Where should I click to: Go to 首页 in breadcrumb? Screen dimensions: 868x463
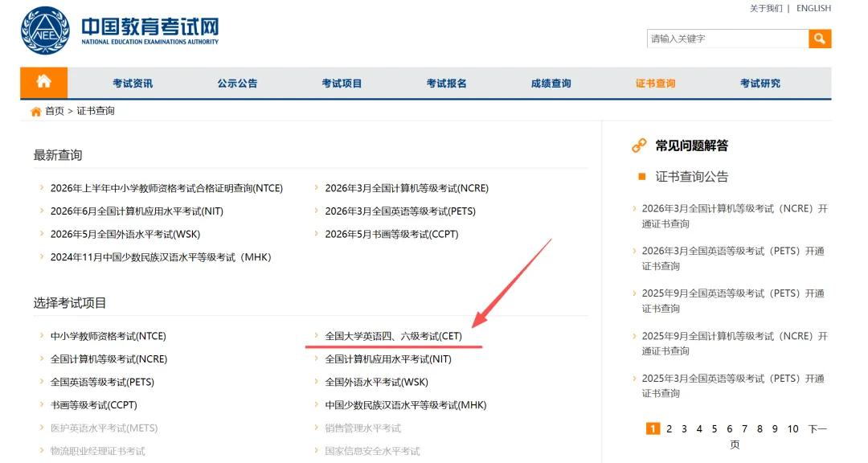(55, 111)
